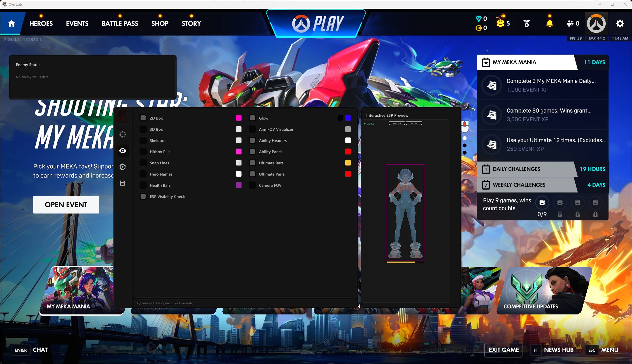Screen dimensions: 632x364
Task: Toggle Aim FOV Visualizer checkbox
Action: (x=252, y=129)
